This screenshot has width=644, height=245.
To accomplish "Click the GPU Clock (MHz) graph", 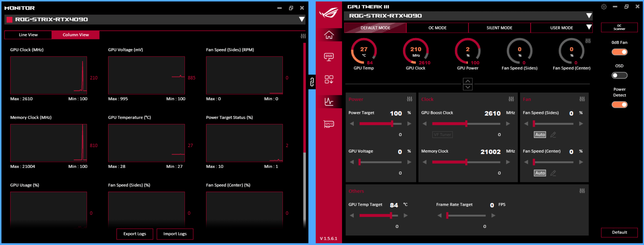I will 49,75.
